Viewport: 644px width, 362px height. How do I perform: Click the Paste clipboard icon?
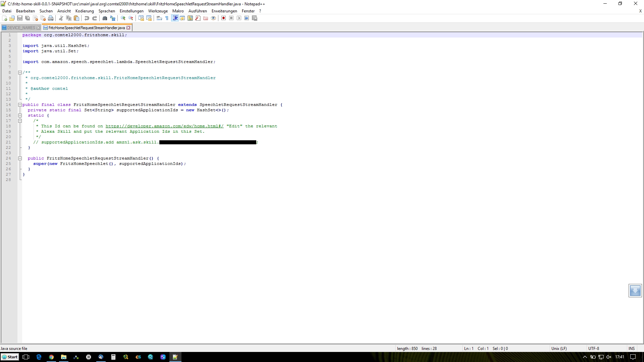[x=76, y=18]
